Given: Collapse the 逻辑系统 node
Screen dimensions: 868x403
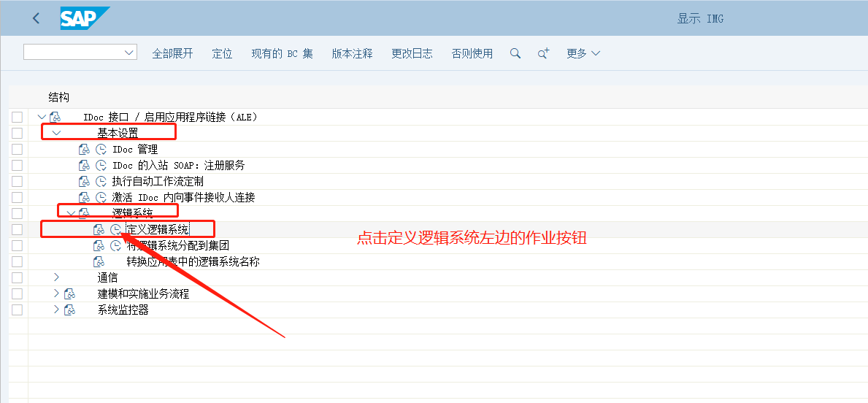Looking at the screenshot, I should tap(70, 213).
